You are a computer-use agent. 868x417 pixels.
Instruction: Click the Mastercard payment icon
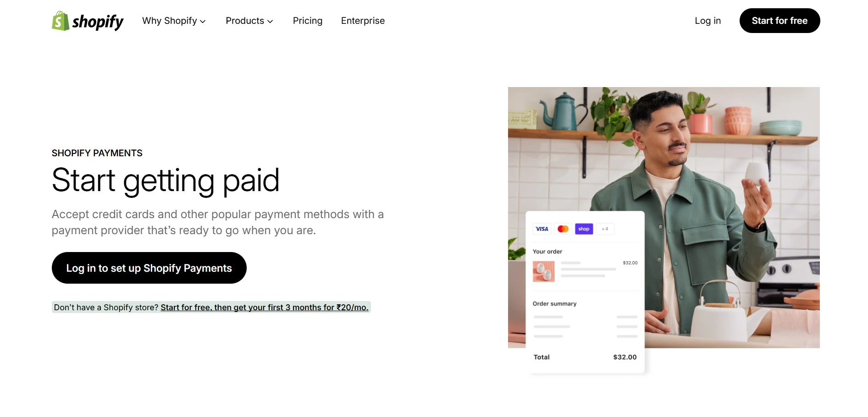[x=563, y=229]
